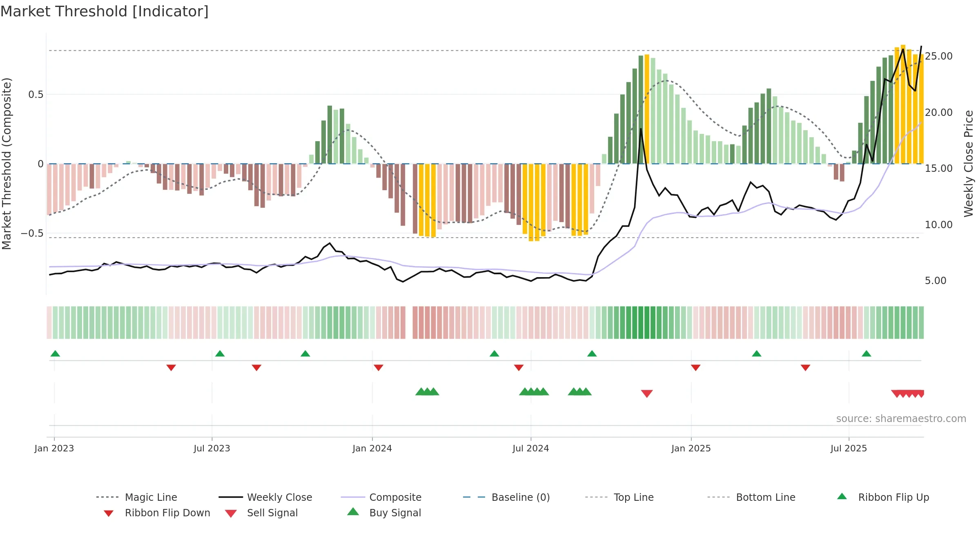Toggle the Buy Signal legend entry
Screen dimensions: 980x551
coord(384,513)
